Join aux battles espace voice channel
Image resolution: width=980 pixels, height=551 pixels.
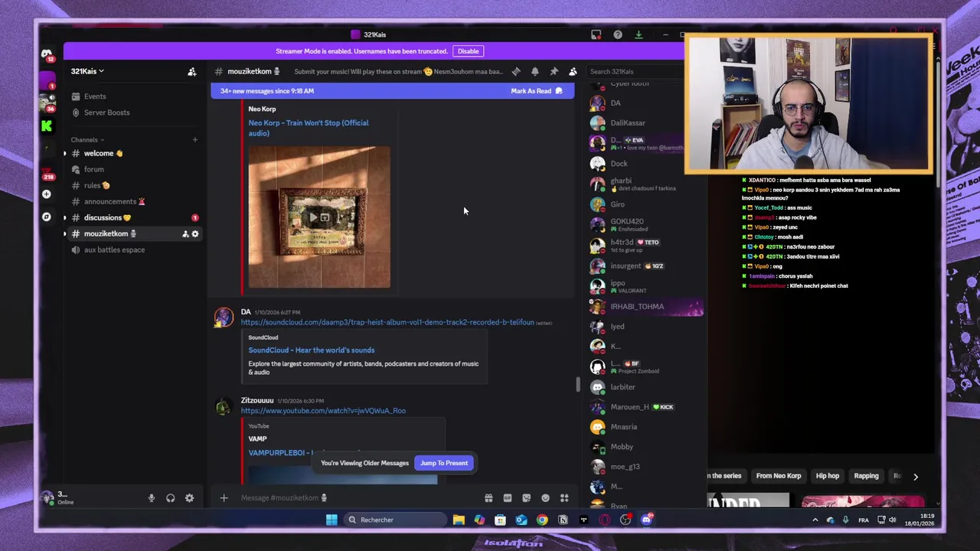pos(113,250)
